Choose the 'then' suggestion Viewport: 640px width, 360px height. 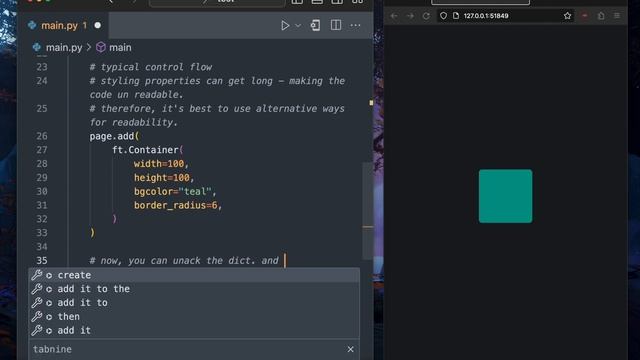194,317
